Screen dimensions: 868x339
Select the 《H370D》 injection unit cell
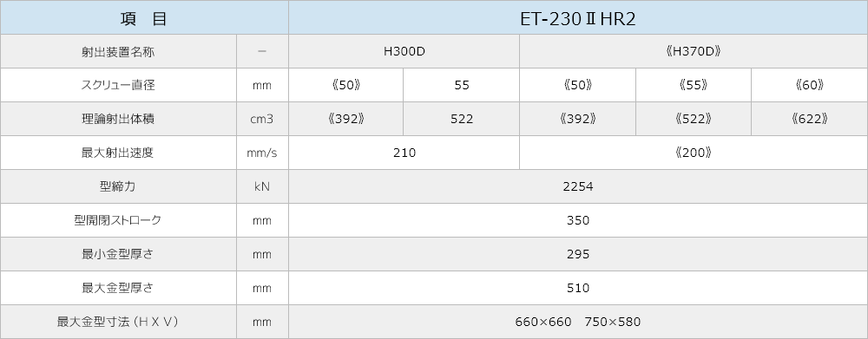[x=694, y=51]
